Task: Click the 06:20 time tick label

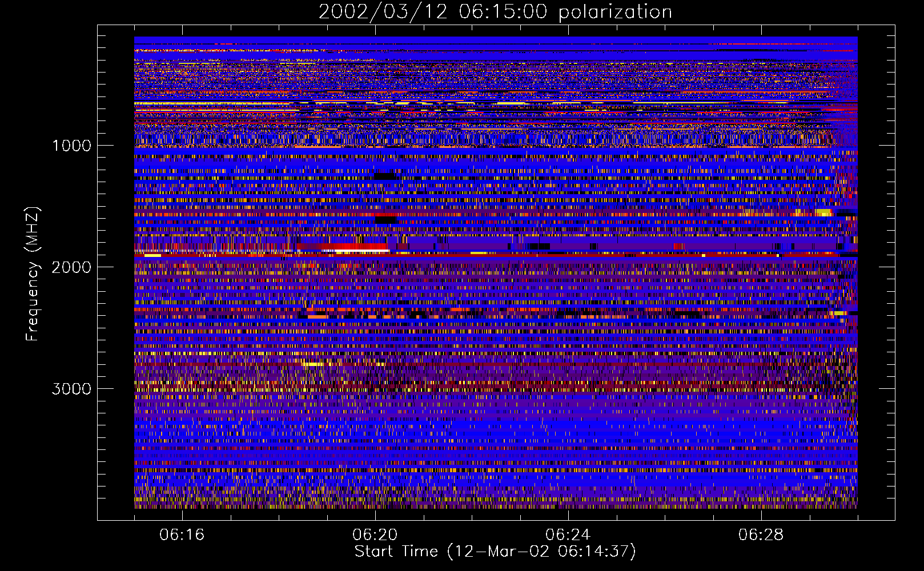Action: click(375, 535)
